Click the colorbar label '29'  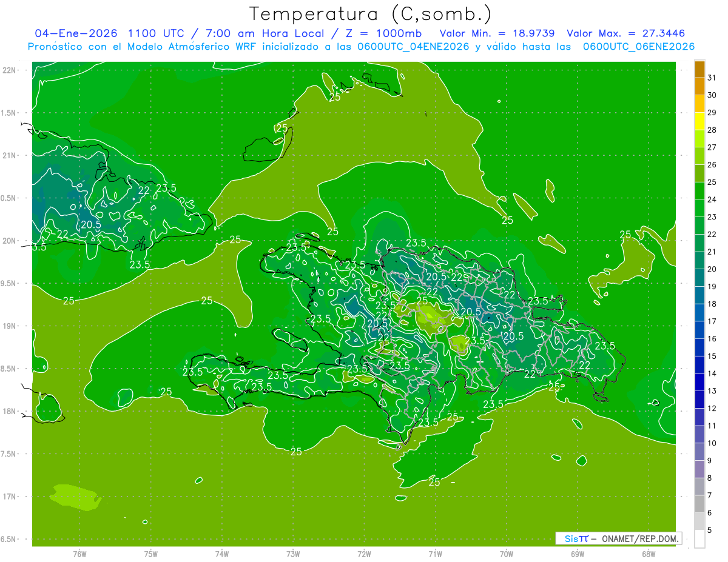712,113
